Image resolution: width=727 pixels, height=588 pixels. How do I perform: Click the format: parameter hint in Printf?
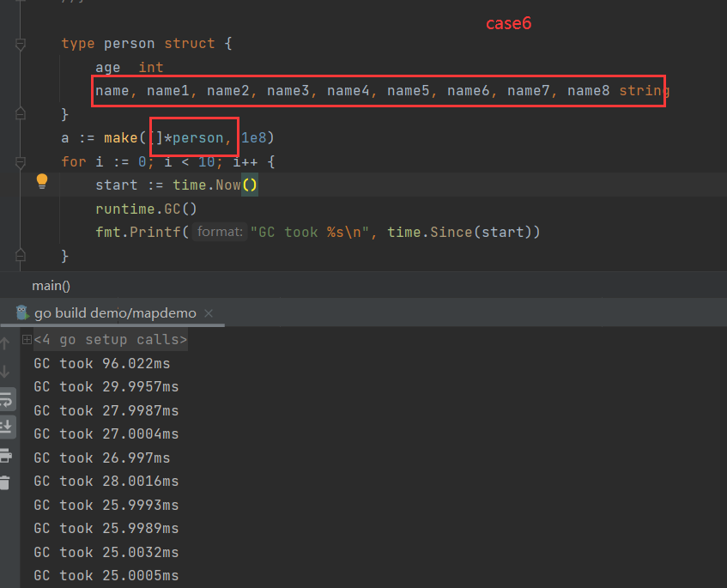tap(221, 232)
